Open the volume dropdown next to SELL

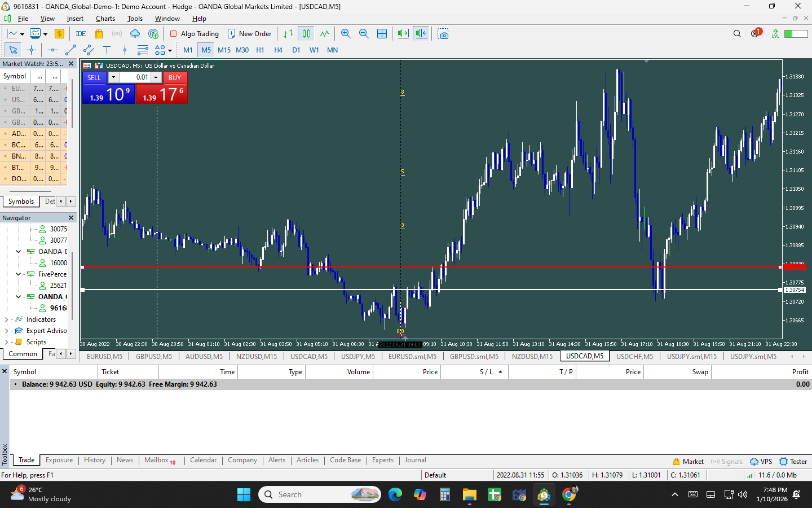point(113,77)
